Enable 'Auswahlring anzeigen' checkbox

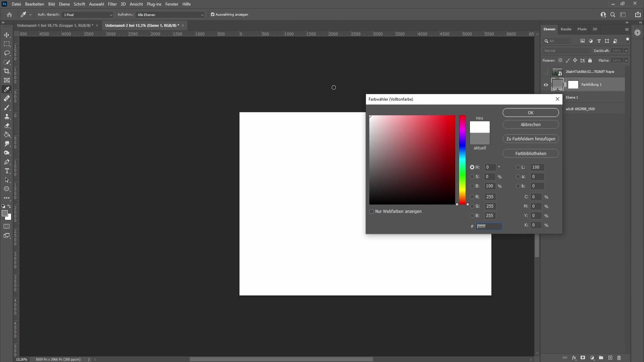pyautogui.click(x=213, y=14)
